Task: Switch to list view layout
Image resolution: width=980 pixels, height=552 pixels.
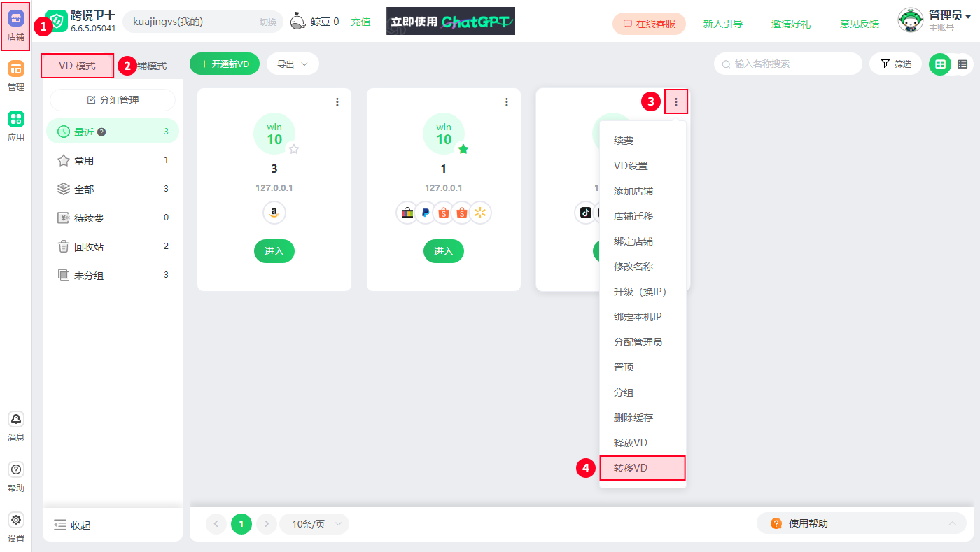Action: pos(962,64)
